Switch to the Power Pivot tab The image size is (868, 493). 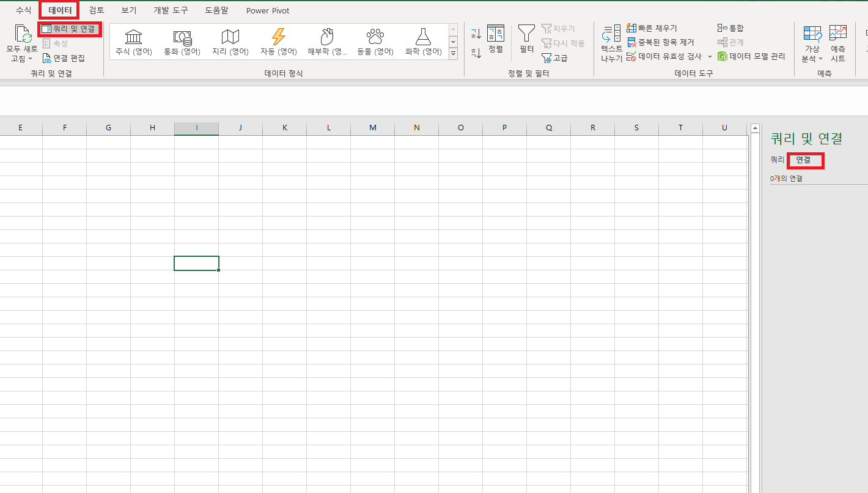[268, 10]
